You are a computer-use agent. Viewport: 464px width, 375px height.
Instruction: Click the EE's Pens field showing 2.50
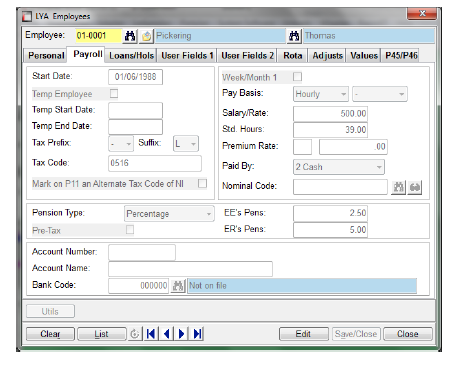[330, 213]
